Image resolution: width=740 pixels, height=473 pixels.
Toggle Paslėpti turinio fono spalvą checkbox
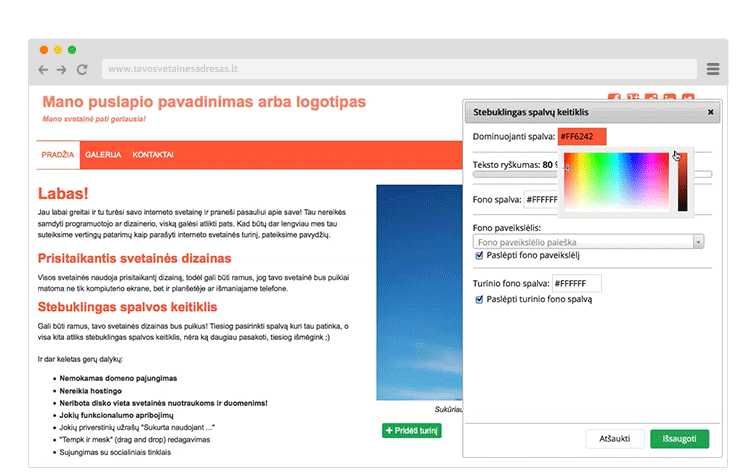[x=479, y=299]
